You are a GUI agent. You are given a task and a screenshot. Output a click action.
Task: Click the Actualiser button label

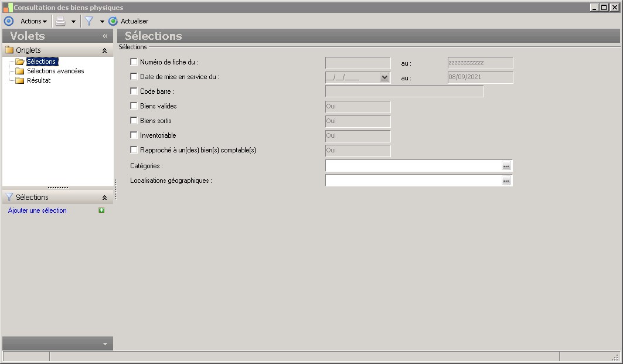(x=134, y=21)
